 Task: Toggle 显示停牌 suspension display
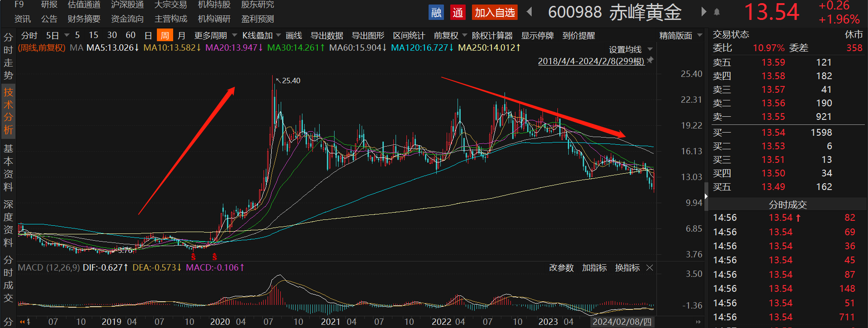pyautogui.click(x=537, y=35)
